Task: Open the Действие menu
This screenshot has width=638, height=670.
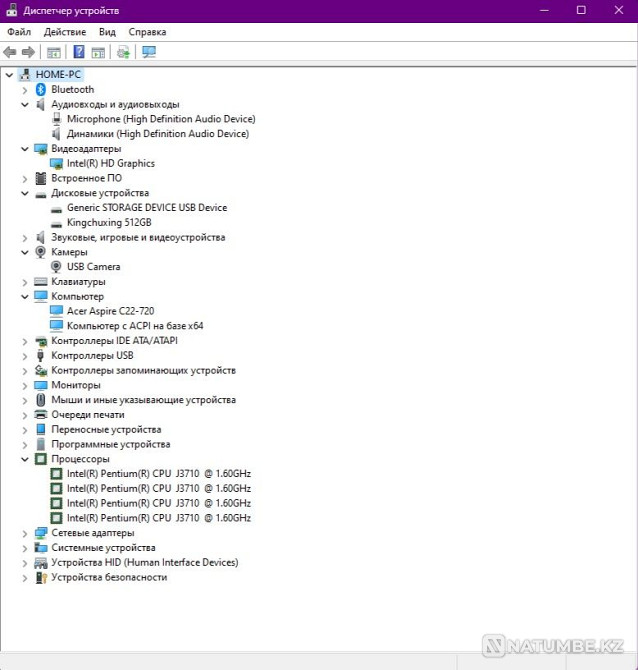Action: point(65,32)
